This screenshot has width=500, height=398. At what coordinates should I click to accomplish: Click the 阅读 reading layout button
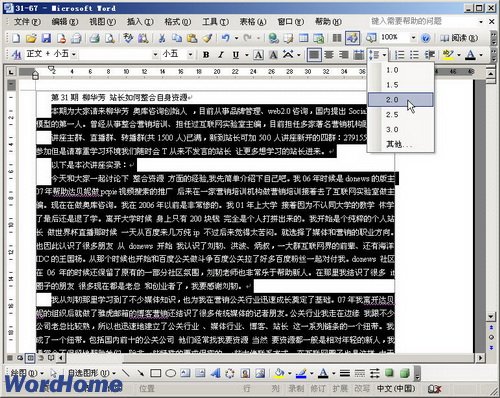[458, 38]
